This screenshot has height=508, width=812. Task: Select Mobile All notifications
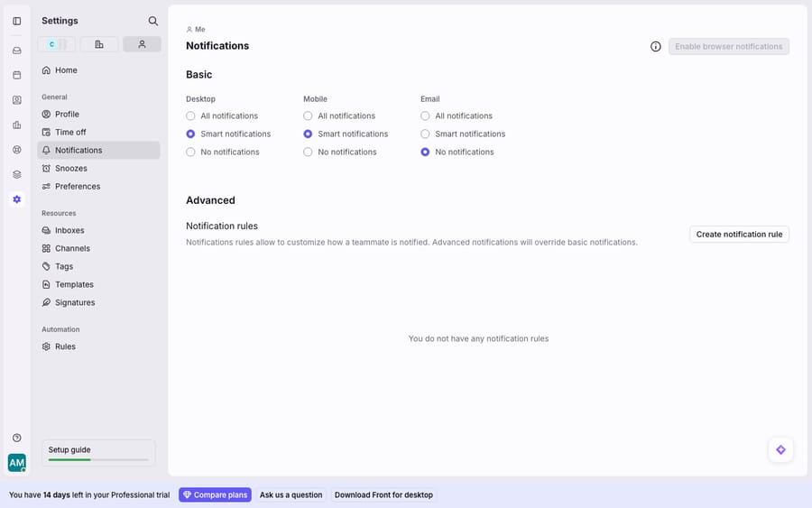tap(308, 116)
